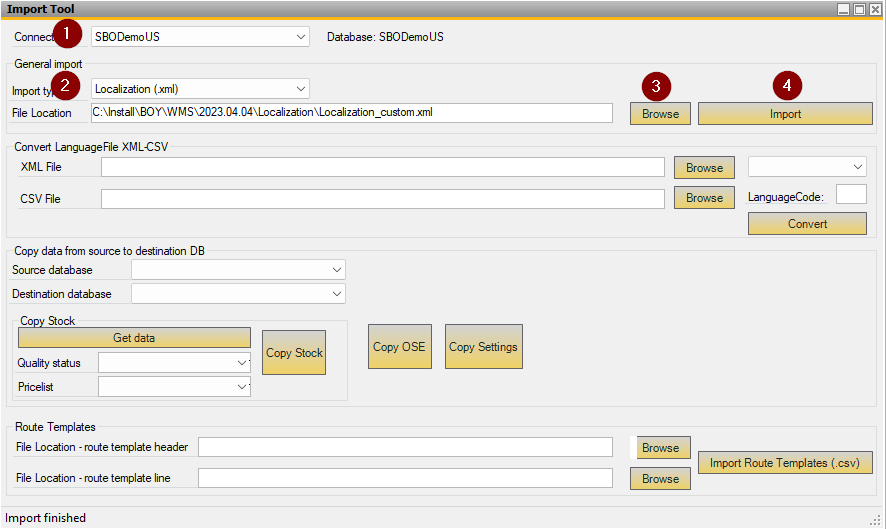The width and height of the screenshot is (886, 529).
Task: Open the Quality status dropdown
Action: [174, 363]
